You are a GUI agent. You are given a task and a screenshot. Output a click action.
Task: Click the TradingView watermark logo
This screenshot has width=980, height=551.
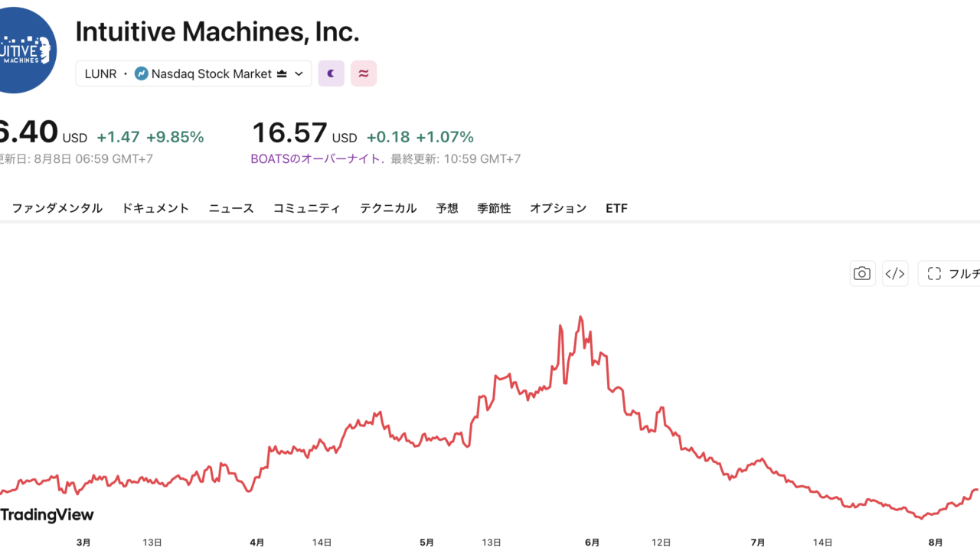click(47, 515)
